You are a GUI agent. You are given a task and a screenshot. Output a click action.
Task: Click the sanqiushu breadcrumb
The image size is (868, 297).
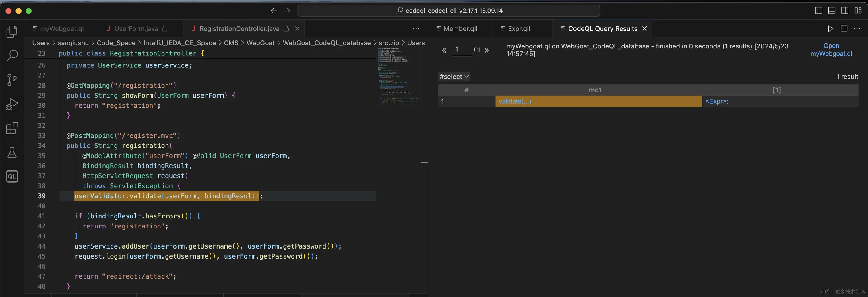click(73, 43)
